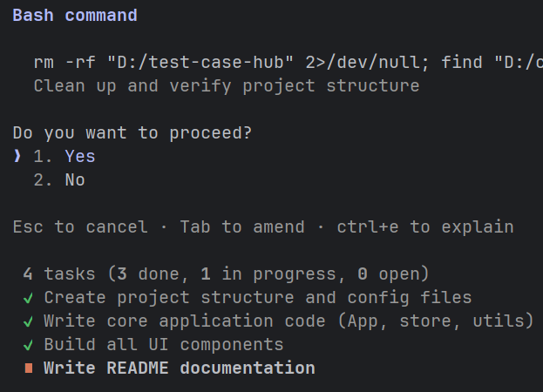
Task: Click "Tab to amend" hint
Action: [x=242, y=227]
